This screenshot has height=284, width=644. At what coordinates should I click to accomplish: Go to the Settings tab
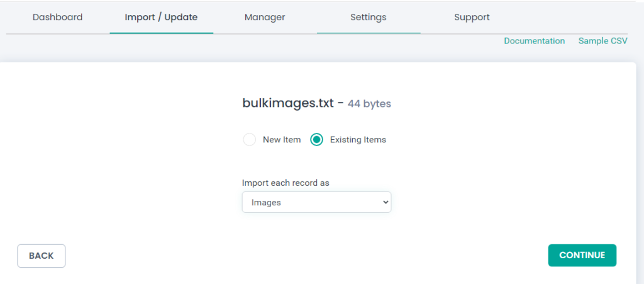[369, 17]
